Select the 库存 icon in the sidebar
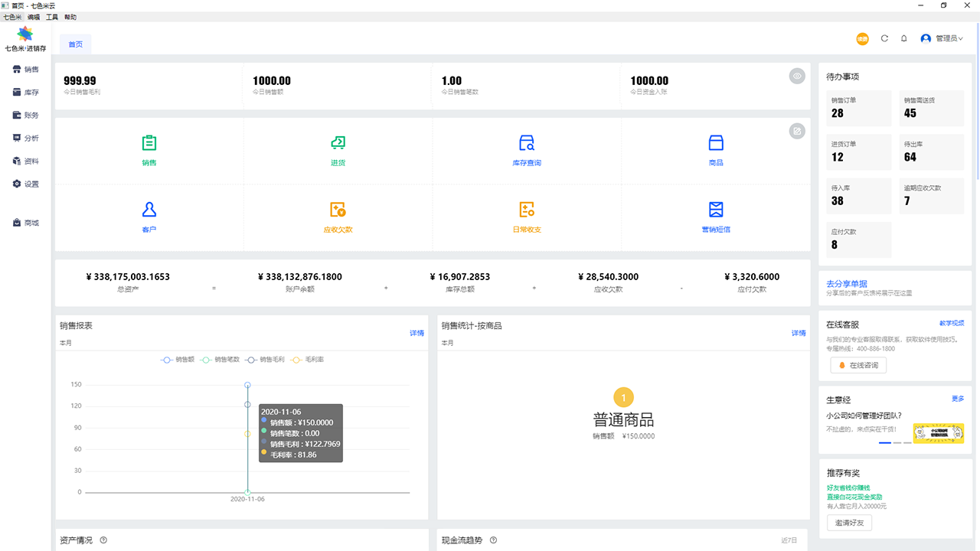The height and width of the screenshot is (551, 980). point(26,92)
